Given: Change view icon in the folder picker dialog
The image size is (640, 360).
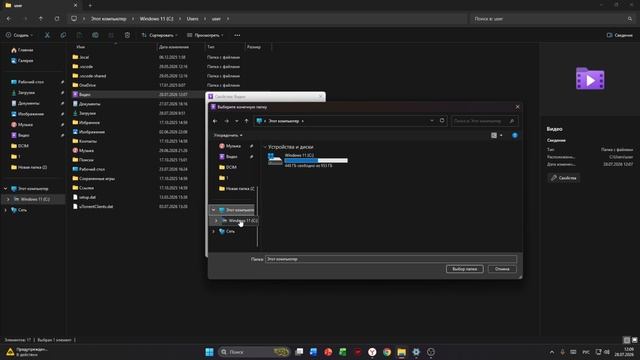Looking at the screenshot, I should click(x=494, y=135).
